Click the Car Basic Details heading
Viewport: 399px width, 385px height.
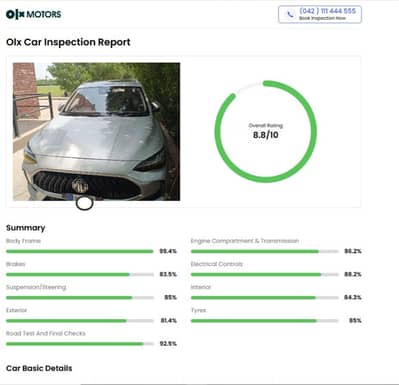coord(39,368)
